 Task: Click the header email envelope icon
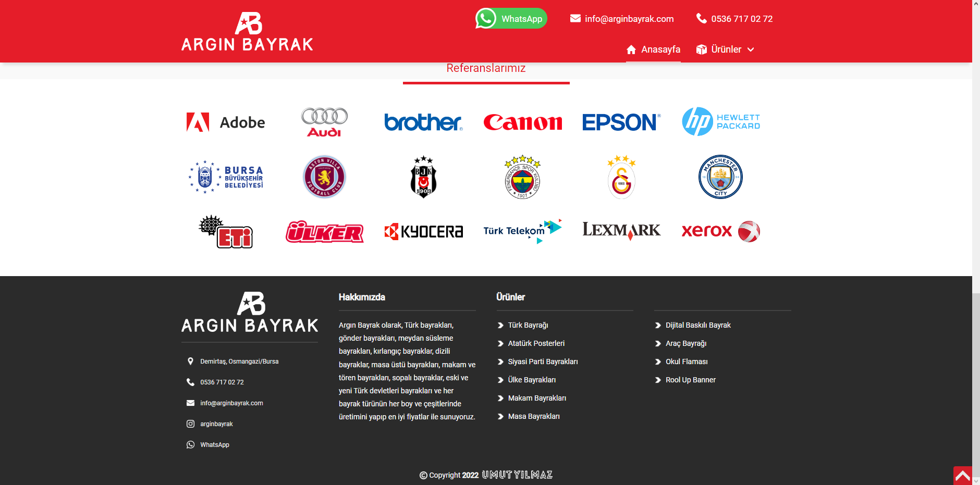point(575,19)
